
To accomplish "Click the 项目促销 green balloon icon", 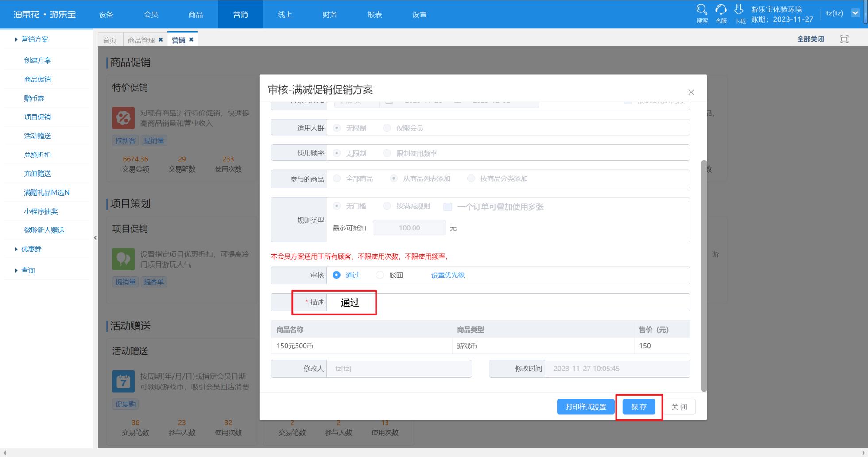I will pyautogui.click(x=123, y=259).
